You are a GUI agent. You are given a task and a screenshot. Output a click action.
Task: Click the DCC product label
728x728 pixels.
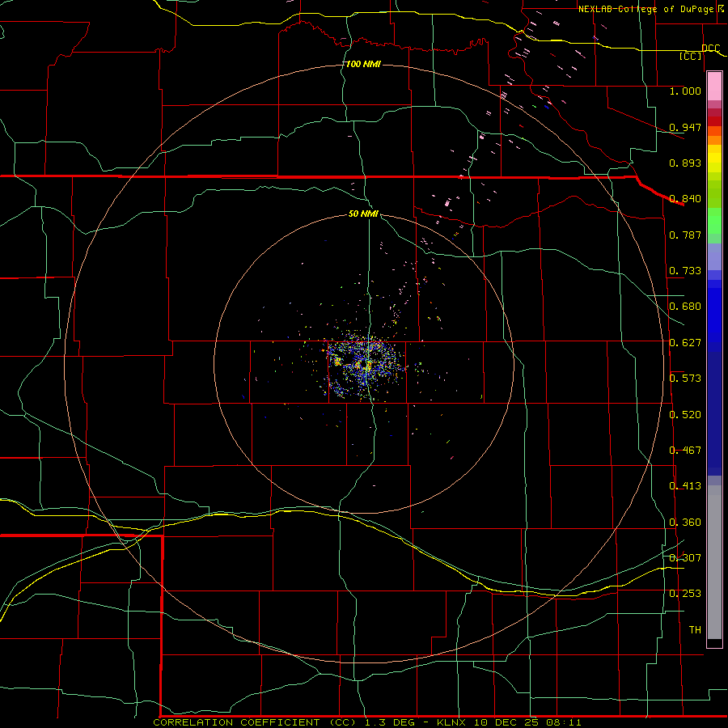[x=711, y=48]
